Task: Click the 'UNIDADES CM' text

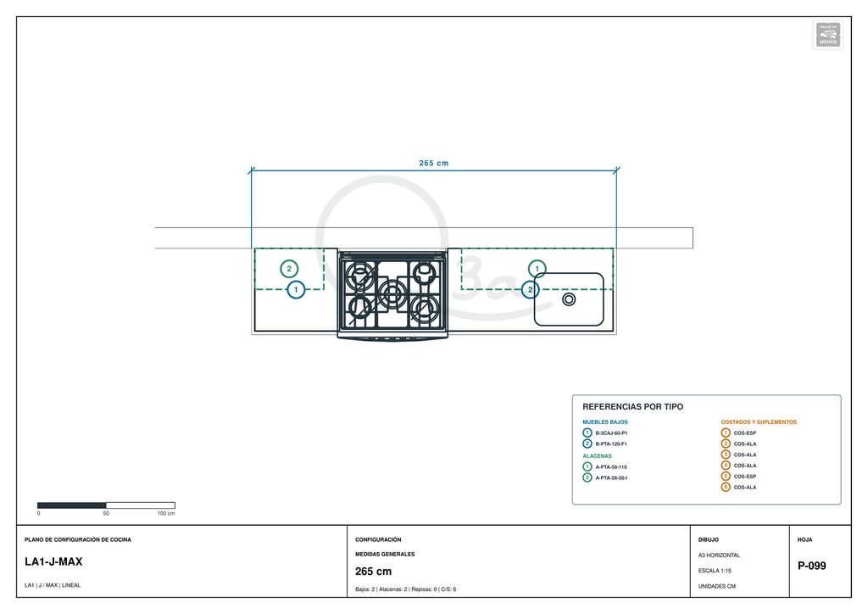Action: (717, 586)
